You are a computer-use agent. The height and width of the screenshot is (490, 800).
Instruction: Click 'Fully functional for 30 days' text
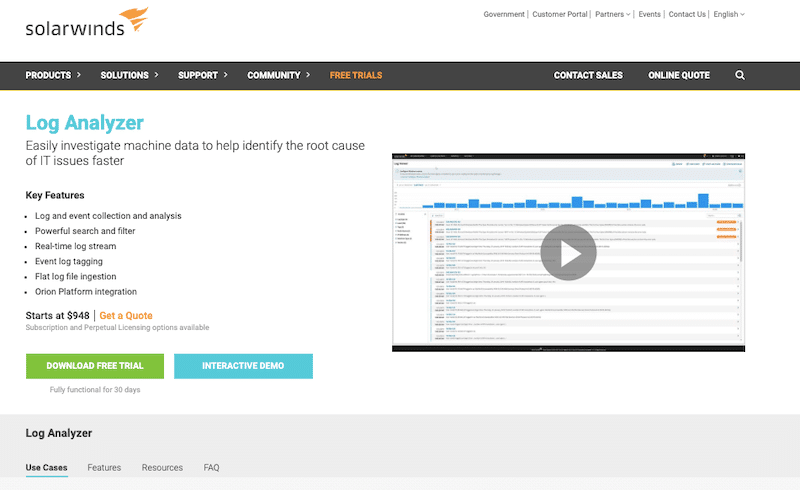(95, 389)
